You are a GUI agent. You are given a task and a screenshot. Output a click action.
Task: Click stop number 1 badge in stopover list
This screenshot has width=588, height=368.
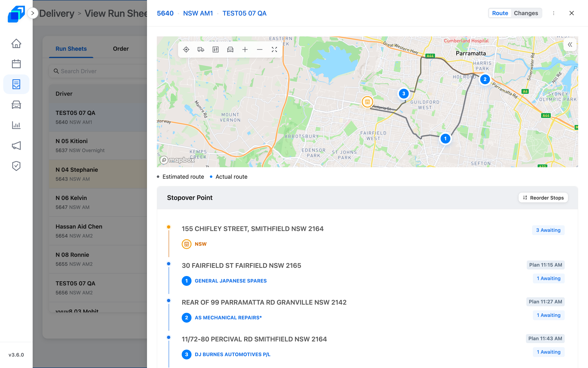pyautogui.click(x=187, y=281)
